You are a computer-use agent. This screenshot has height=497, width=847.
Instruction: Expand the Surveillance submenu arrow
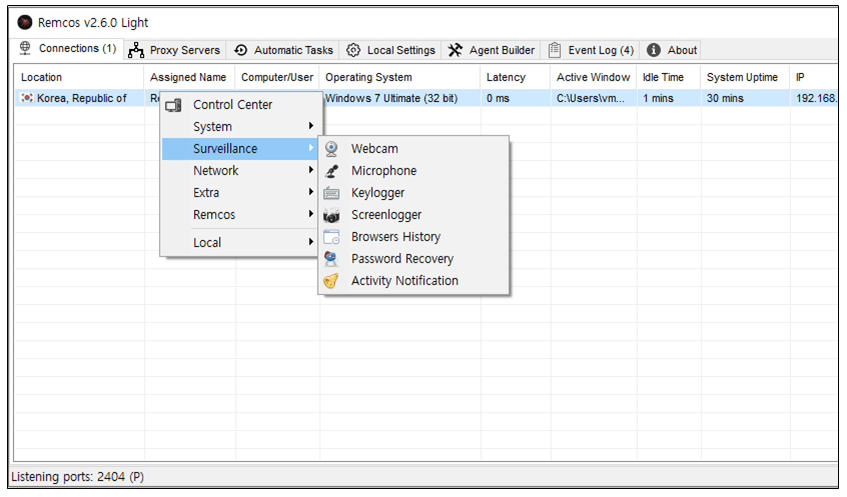311,148
